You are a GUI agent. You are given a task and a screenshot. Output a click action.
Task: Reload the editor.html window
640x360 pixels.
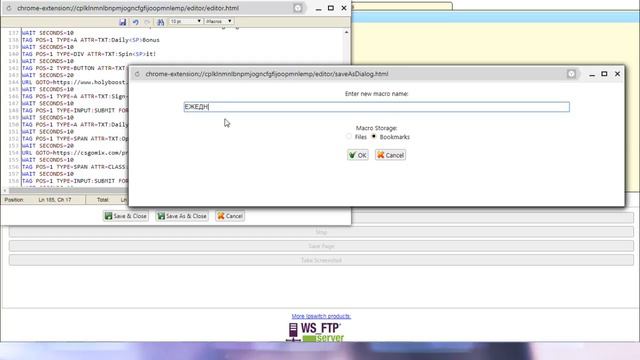click(9, 8)
